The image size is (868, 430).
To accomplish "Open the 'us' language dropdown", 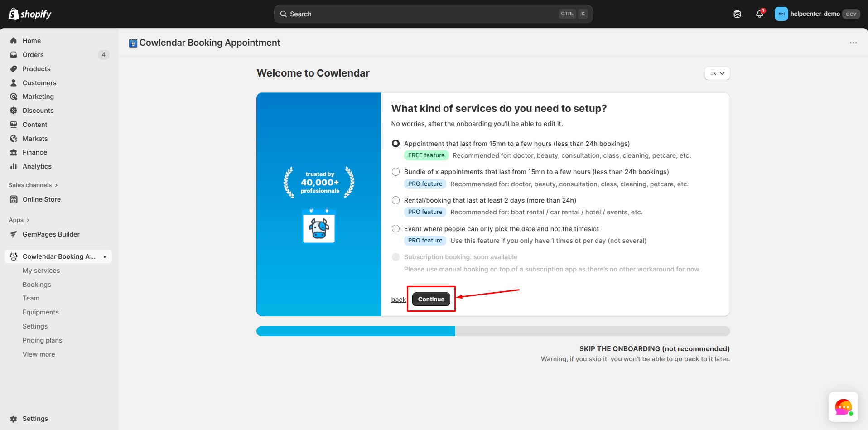I will point(717,73).
